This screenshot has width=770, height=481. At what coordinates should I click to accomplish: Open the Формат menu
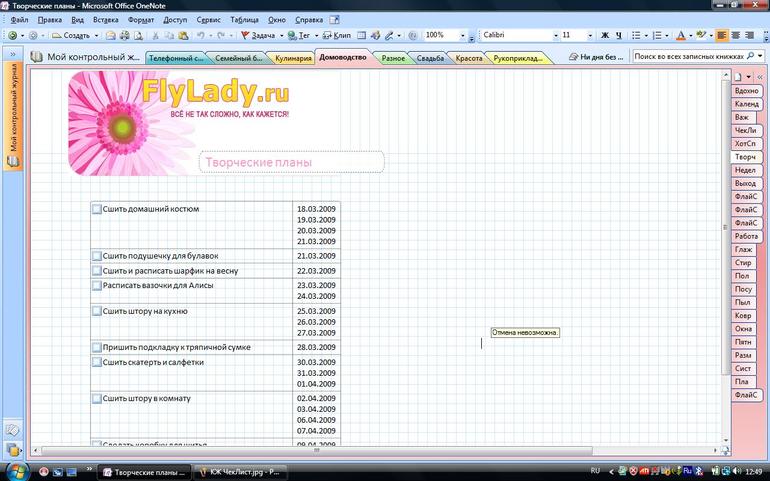point(141,19)
